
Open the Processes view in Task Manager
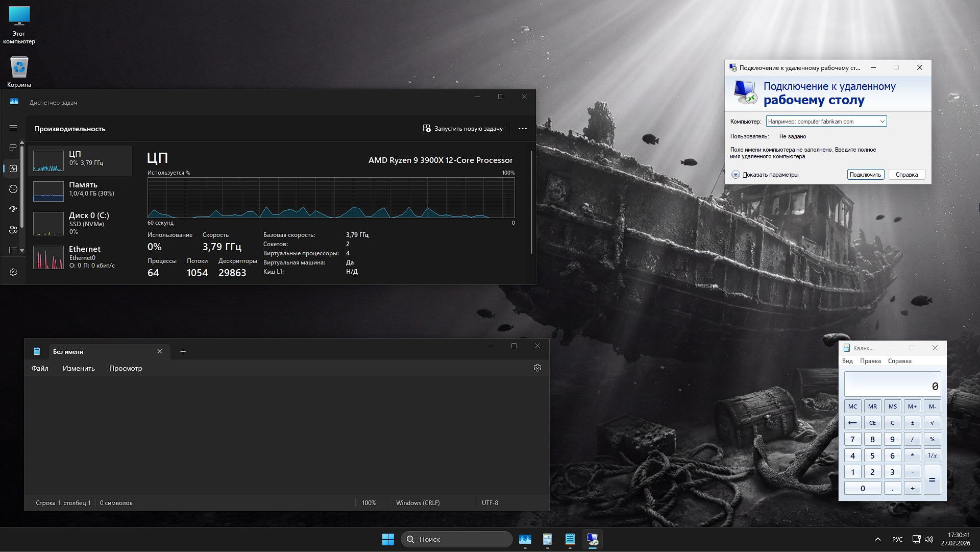point(13,148)
